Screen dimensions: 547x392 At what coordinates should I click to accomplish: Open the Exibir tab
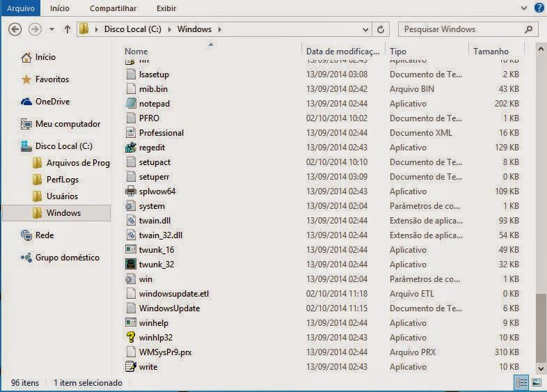point(166,8)
